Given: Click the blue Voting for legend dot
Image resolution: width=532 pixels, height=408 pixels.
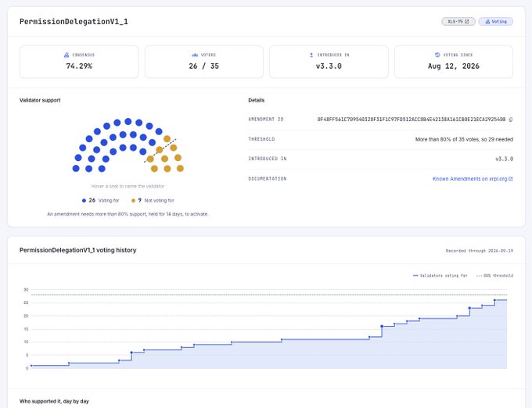Looking at the screenshot, I should 84,201.
